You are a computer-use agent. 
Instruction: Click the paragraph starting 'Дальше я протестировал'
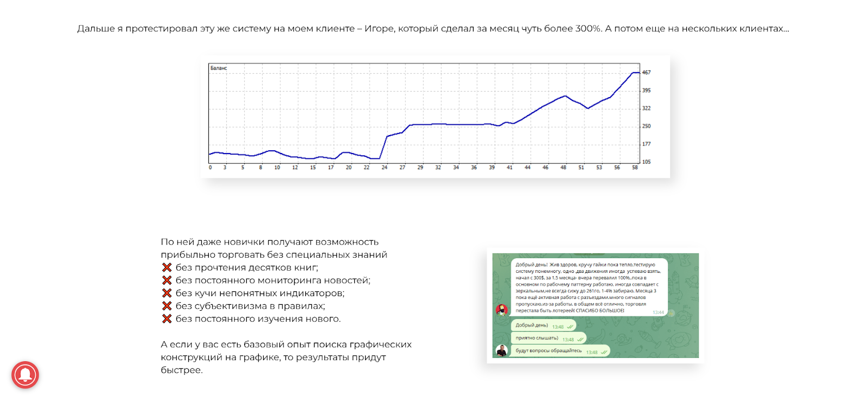[x=433, y=29]
